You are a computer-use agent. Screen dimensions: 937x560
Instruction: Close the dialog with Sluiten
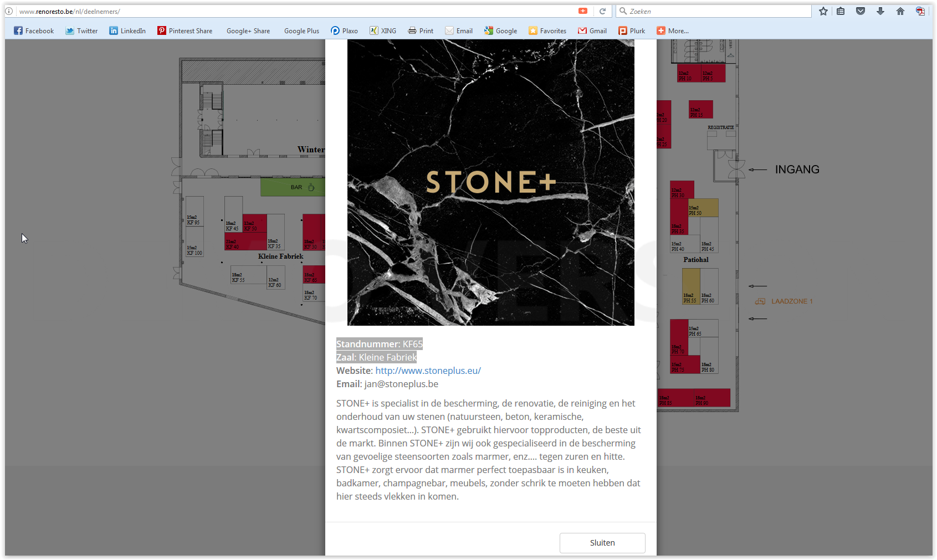tap(602, 543)
